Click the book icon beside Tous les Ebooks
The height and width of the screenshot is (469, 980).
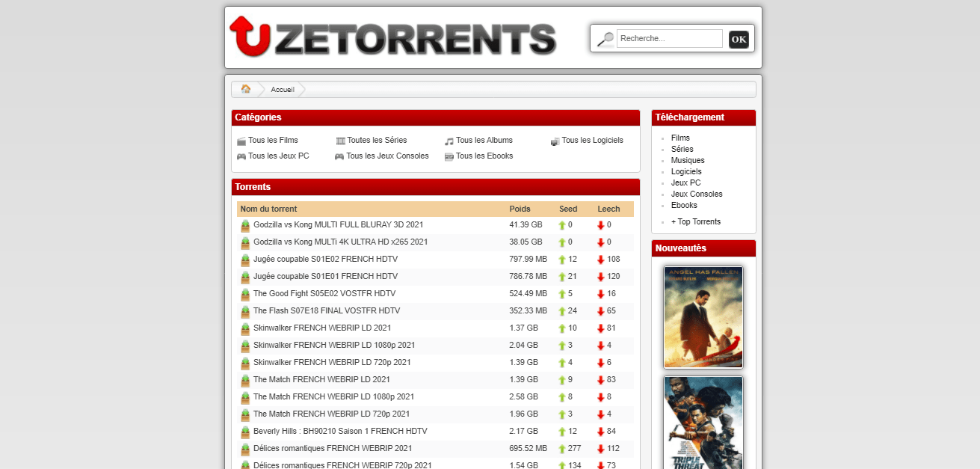click(x=449, y=156)
